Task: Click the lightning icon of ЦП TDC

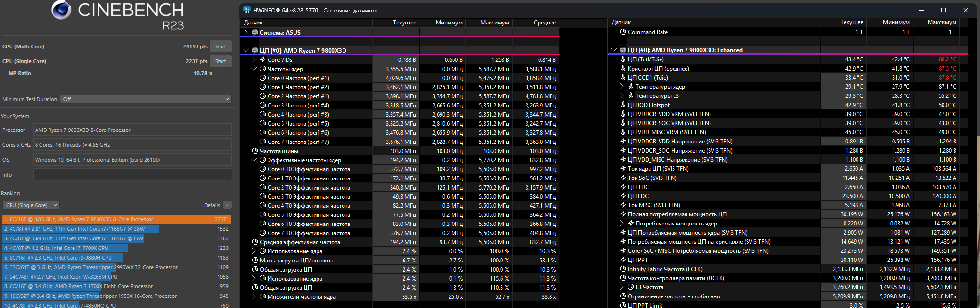Action: point(623,187)
